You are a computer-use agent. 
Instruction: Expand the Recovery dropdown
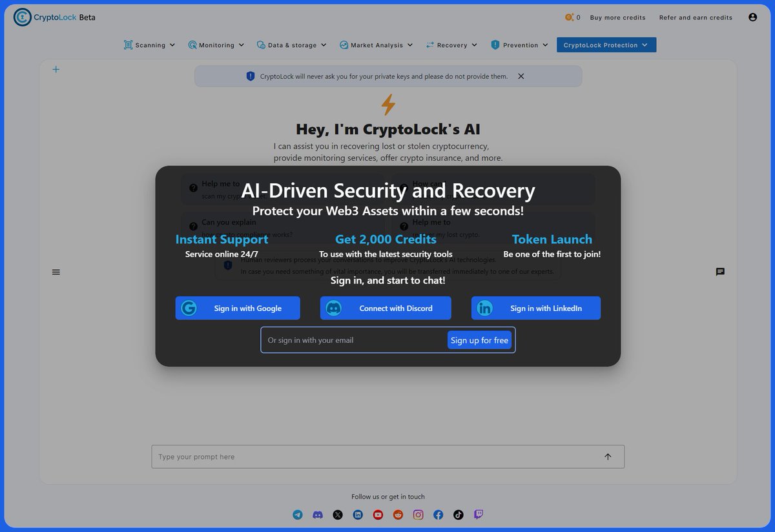pos(451,45)
